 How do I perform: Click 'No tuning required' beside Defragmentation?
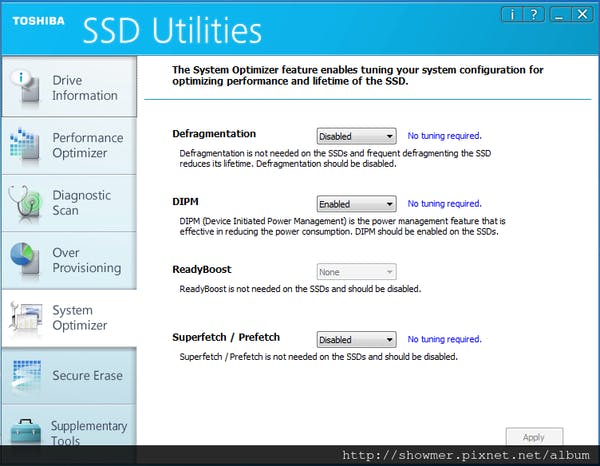[x=444, y=135]
